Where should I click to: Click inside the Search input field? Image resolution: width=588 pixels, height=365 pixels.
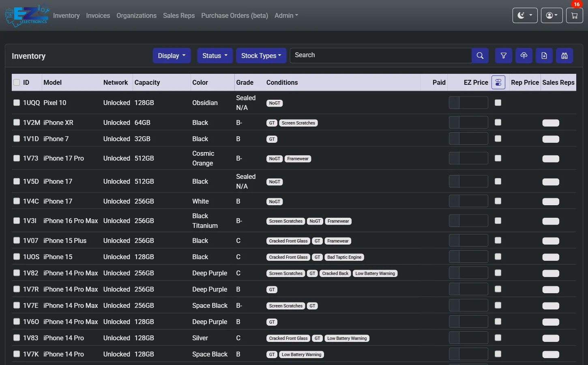380,55
